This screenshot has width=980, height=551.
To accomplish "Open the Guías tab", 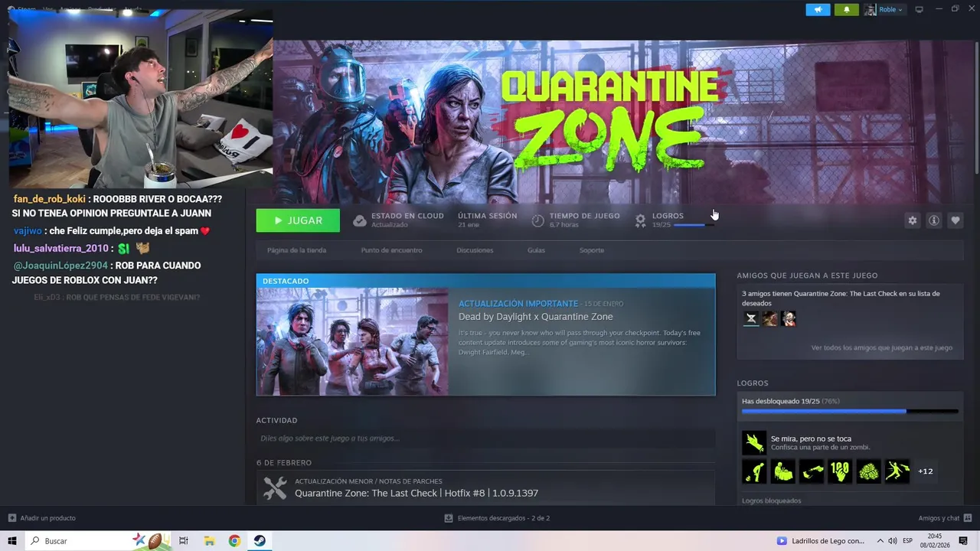I will [536, 250].
